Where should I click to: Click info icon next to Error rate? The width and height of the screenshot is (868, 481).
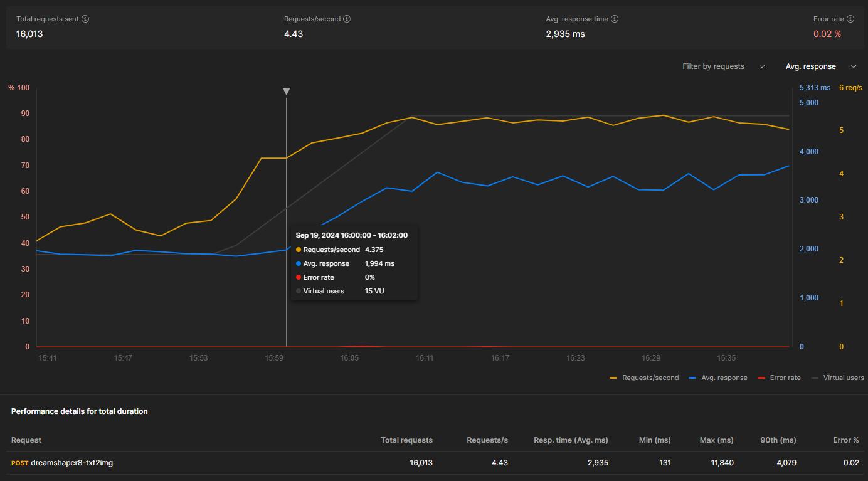click(850, 19)
